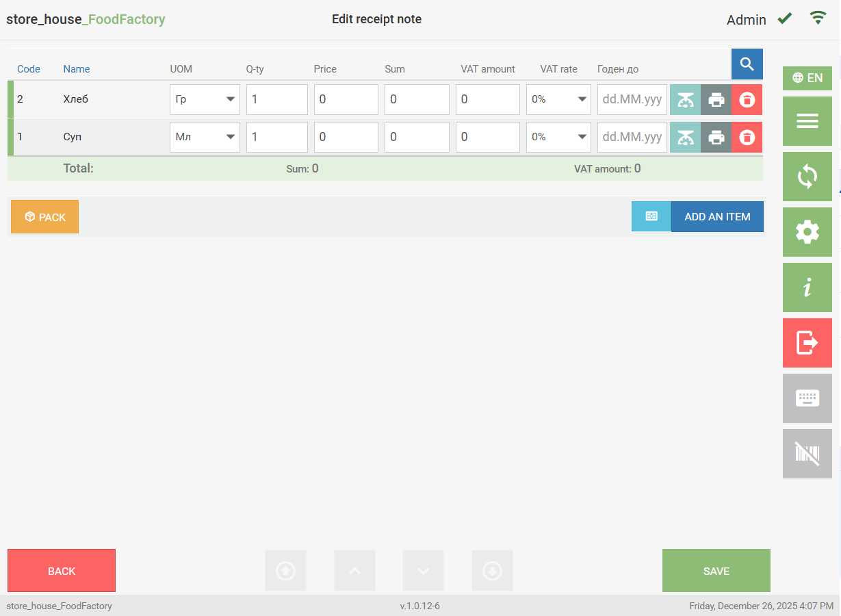841x616 pixels.
Task: Switch language using the EN button
Action: pos(807,78)
